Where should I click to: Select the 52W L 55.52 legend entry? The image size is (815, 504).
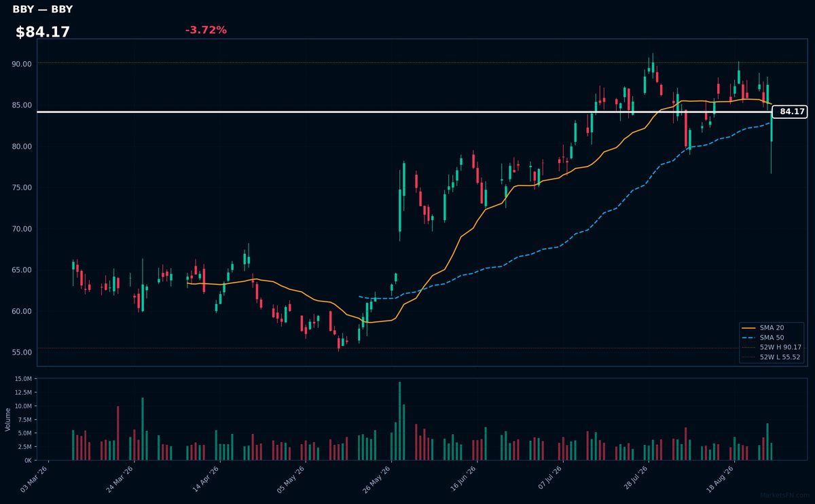click(772, 357)
